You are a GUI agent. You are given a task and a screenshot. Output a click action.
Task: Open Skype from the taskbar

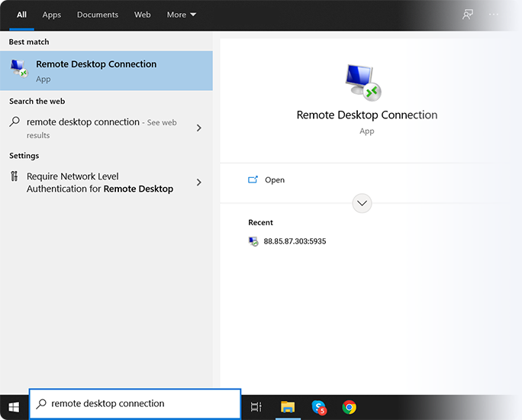click(319, 406)
